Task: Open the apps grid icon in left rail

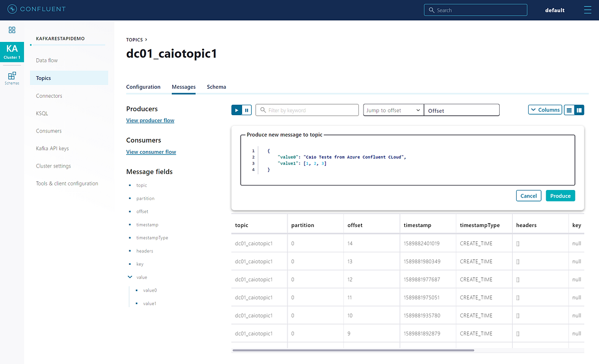Action: pyautogui.click(x=12, y=30)
